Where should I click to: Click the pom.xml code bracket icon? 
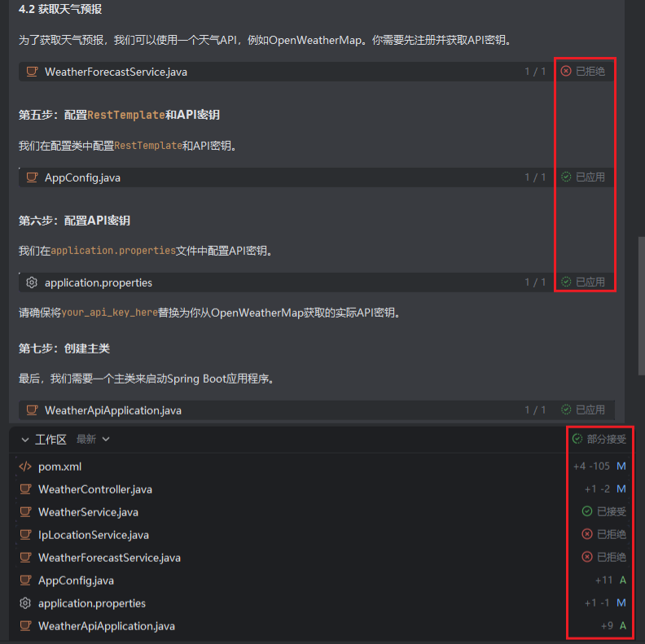click(x=25, y=467)
